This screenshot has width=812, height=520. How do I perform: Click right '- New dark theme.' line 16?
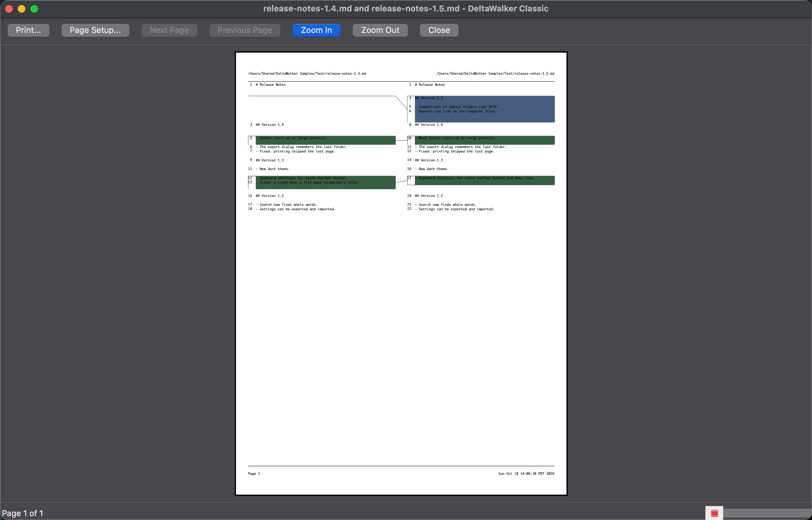pos(432,169)
